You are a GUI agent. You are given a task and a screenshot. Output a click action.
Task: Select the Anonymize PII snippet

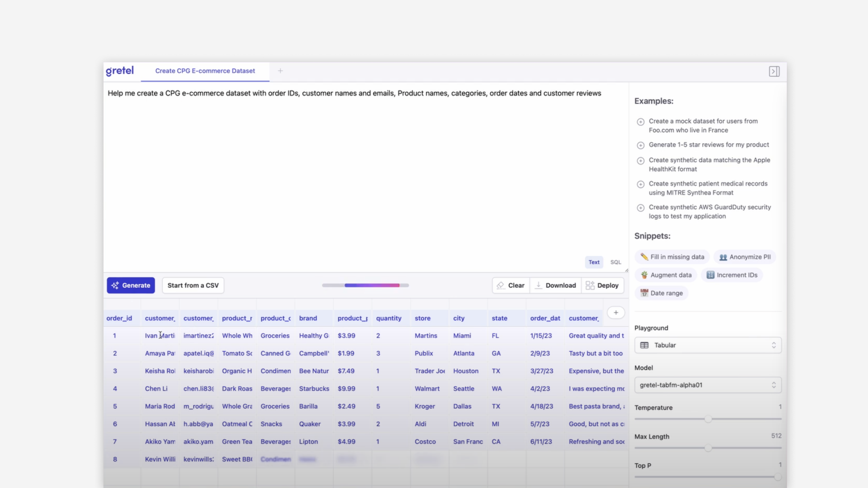tap(745, 257)
